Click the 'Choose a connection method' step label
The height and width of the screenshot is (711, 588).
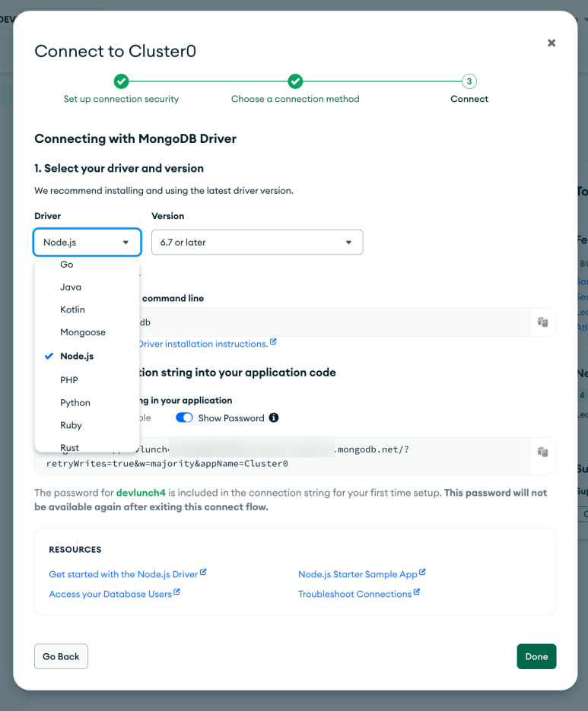[x=295, y=99]
